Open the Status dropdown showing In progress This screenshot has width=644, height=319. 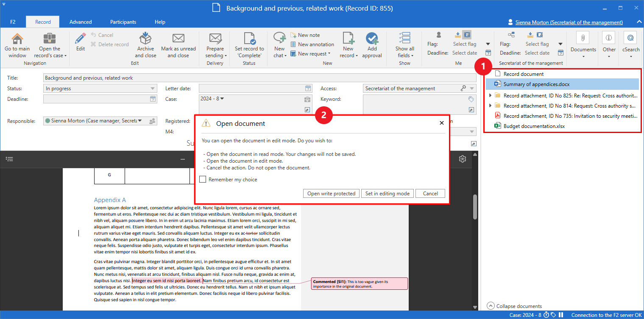point(100,89)
